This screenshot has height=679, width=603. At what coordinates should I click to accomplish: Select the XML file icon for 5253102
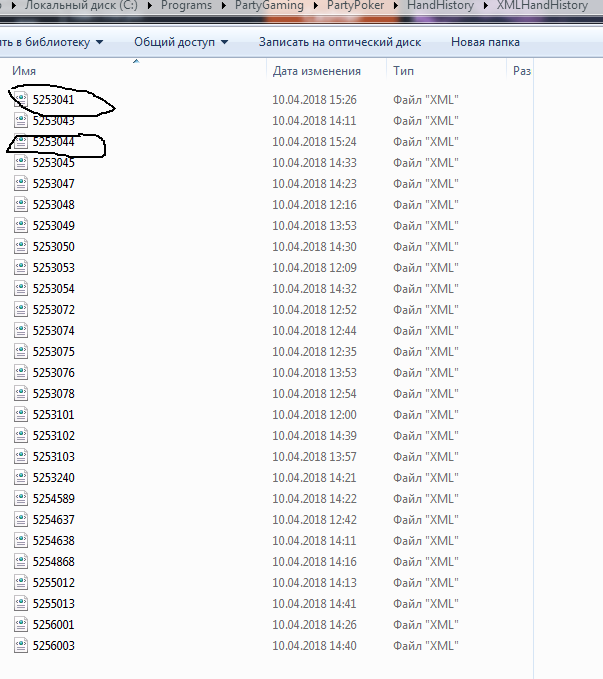pos(21,436)
